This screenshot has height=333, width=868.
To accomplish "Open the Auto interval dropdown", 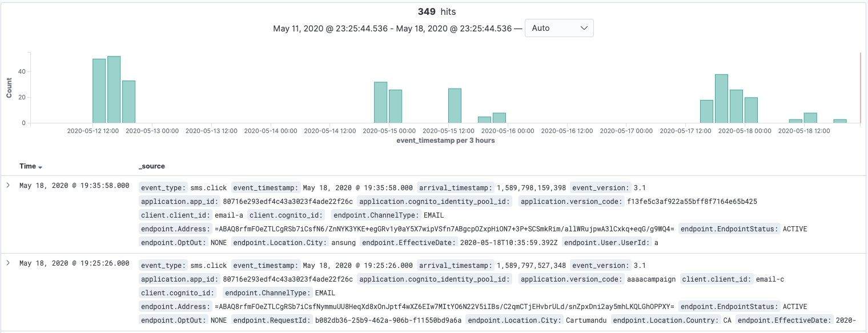I will [559, 28].
